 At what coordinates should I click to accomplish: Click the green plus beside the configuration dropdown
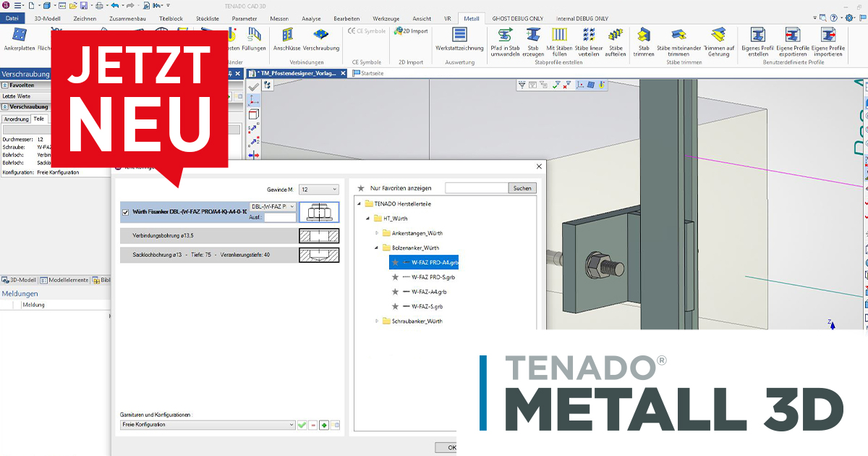tap(325, 425)
